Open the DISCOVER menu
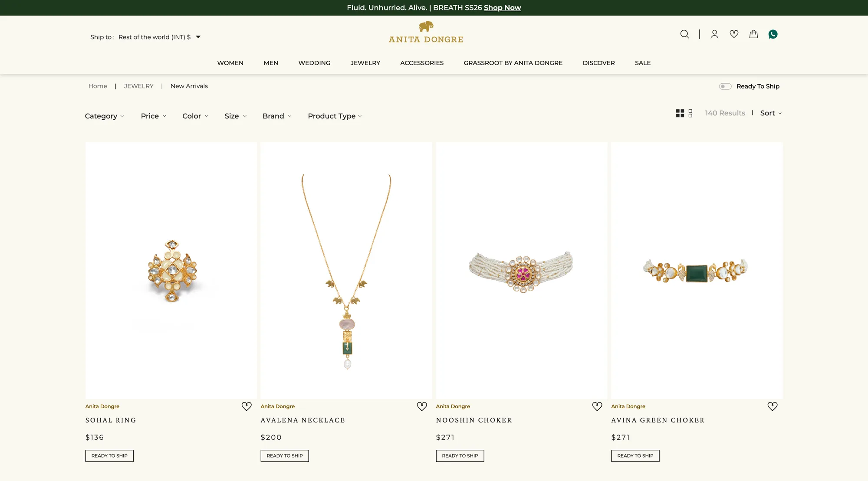 coord(598,63)
